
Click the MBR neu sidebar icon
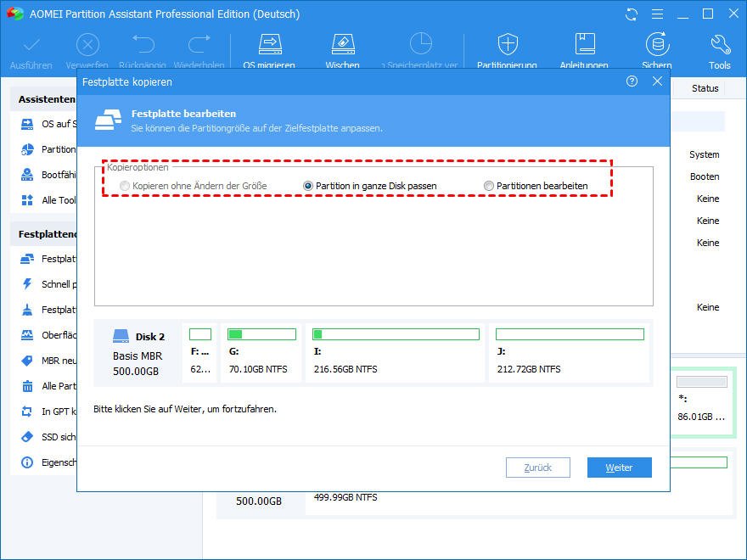(x=27, y=361)
